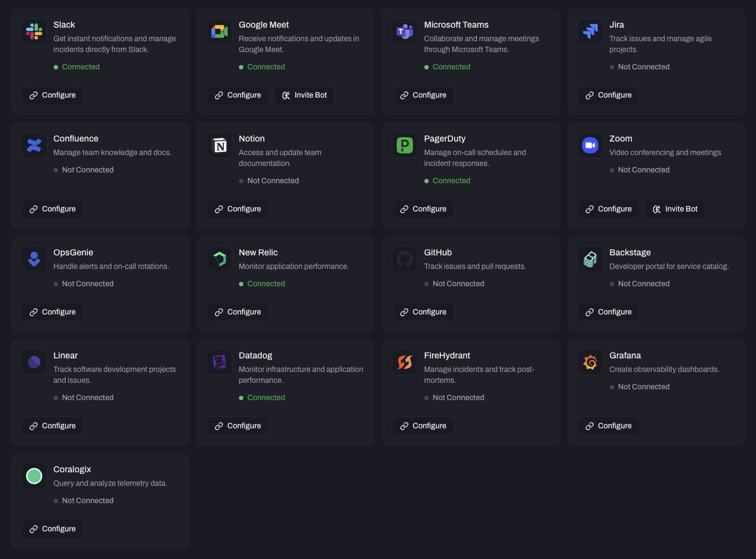Click the PagerDuty logo icon
The height and width of the screenshot is (559, 756).
click(405, 145)
